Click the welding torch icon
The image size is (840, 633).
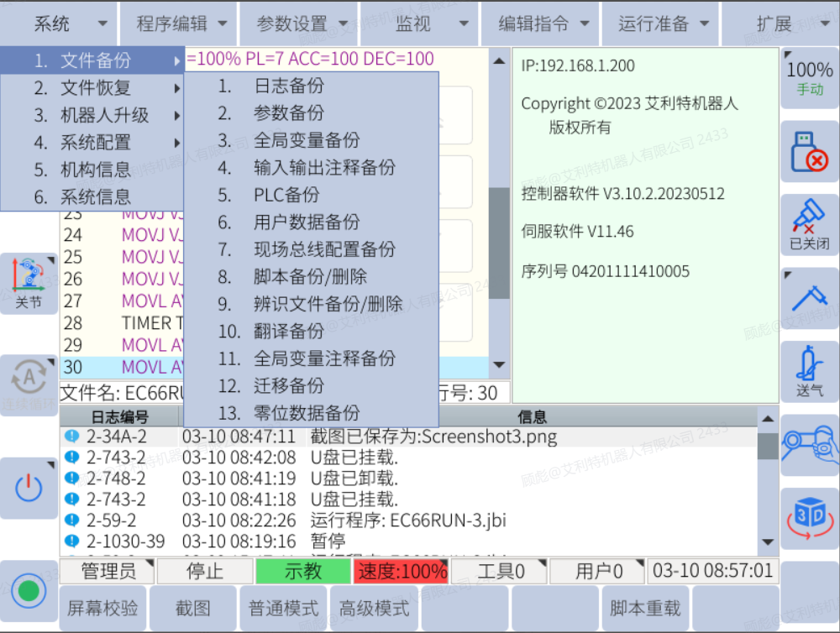[809, 297]
